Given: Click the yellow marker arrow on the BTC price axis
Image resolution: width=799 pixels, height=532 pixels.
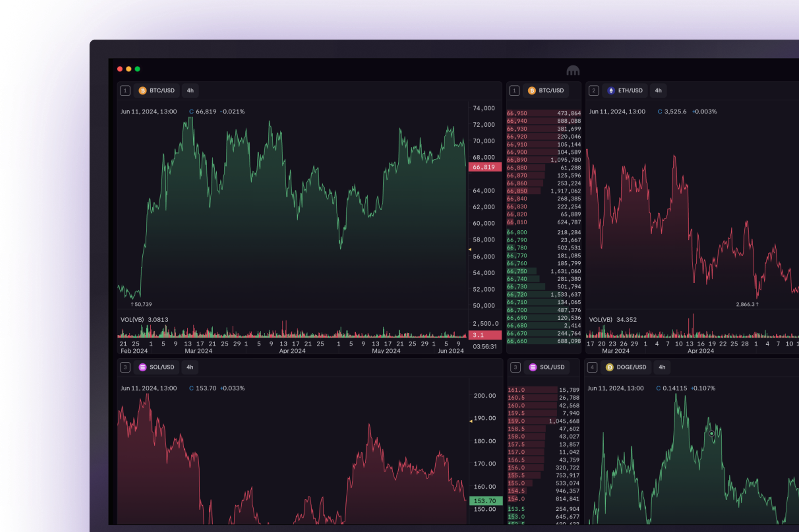Looking at the screenshot, I should (x=470, y=249).
